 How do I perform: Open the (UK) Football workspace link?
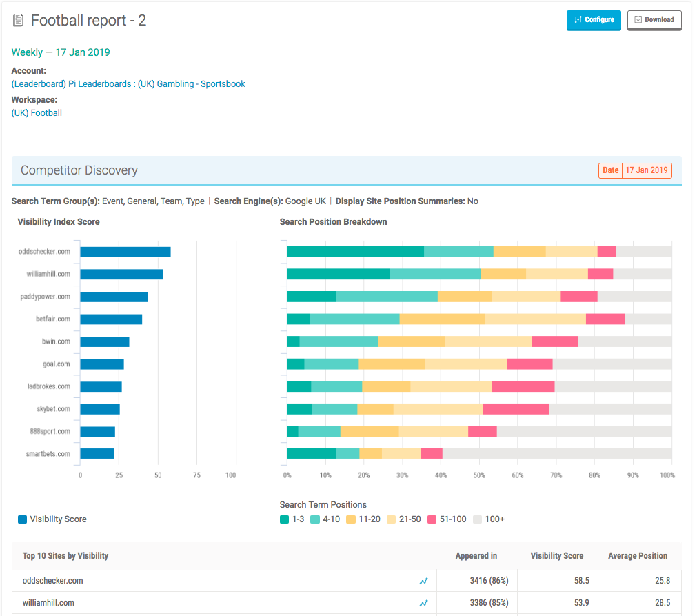37,113
